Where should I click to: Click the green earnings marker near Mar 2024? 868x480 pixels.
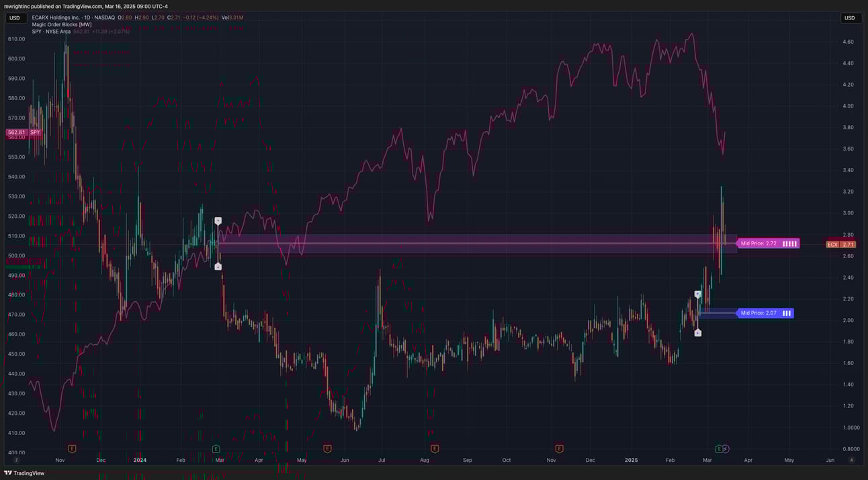pos(216,448)
